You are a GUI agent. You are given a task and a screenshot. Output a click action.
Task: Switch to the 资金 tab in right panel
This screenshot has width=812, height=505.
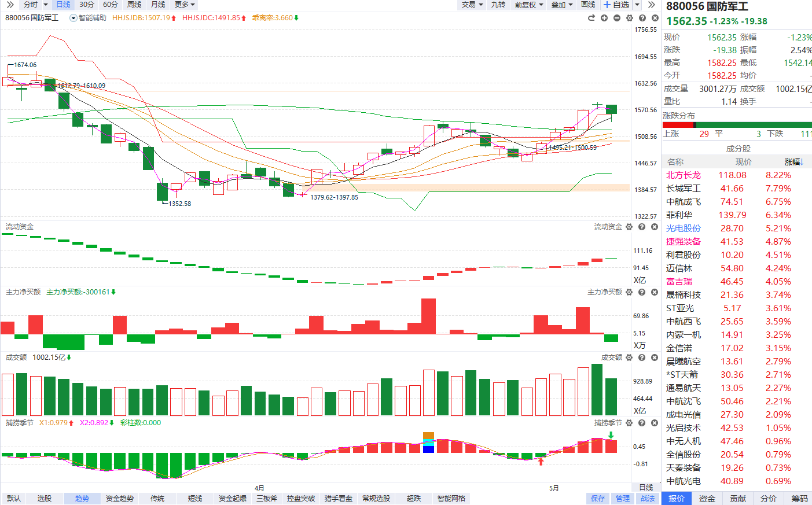[707, 498]
